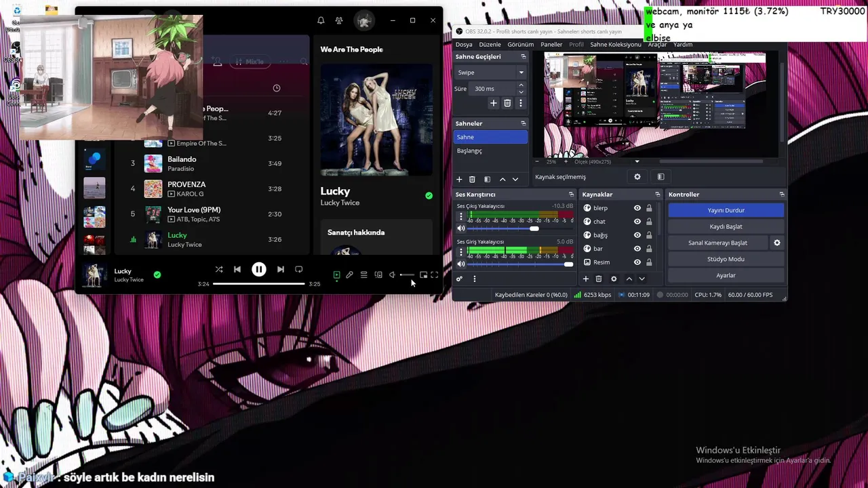Screen dimensions: 868x488
Task: Open Ayarlar in Kontroller panel
Action: [726, 275]
